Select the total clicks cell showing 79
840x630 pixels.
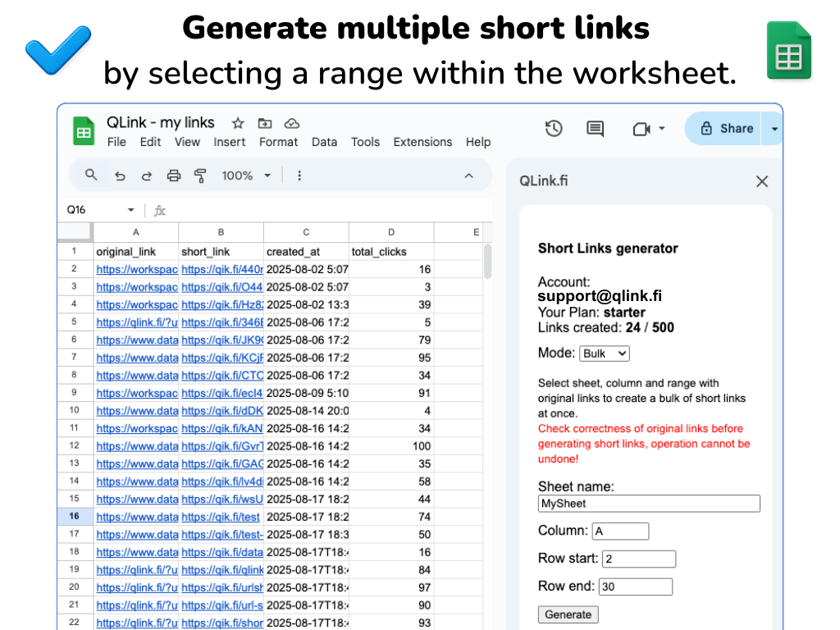coord(391,340)
